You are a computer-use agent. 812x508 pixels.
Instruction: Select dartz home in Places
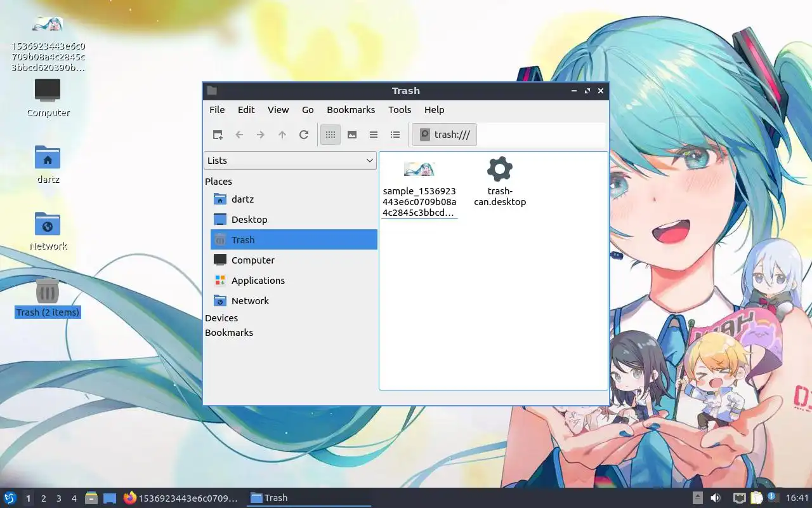[294, 199]
